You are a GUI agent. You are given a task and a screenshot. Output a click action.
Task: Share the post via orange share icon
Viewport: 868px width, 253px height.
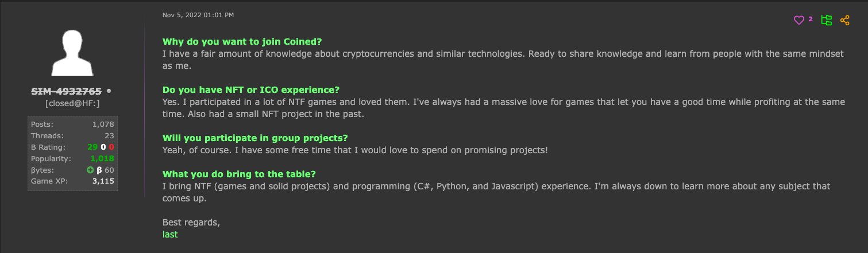[845, 20]
